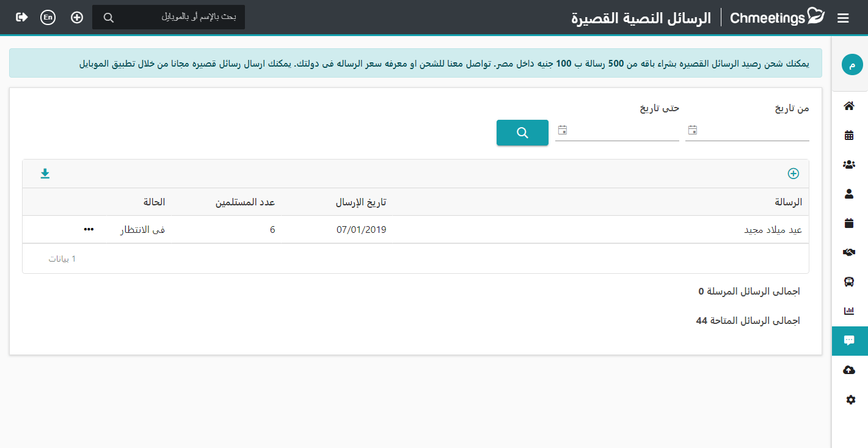Open calendar picker for 'من تاريخ'

[x=693, y=130]
